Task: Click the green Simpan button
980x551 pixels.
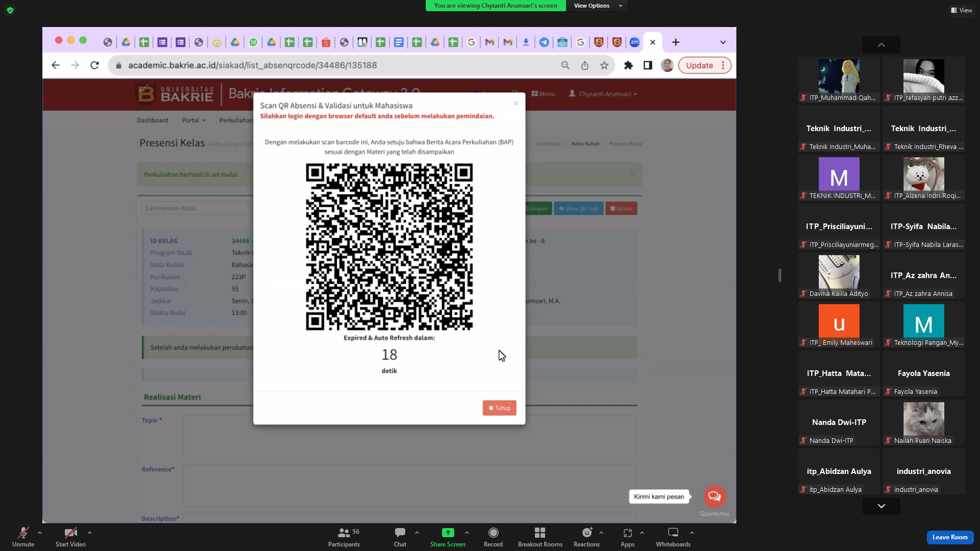Action: coord(538,209)
